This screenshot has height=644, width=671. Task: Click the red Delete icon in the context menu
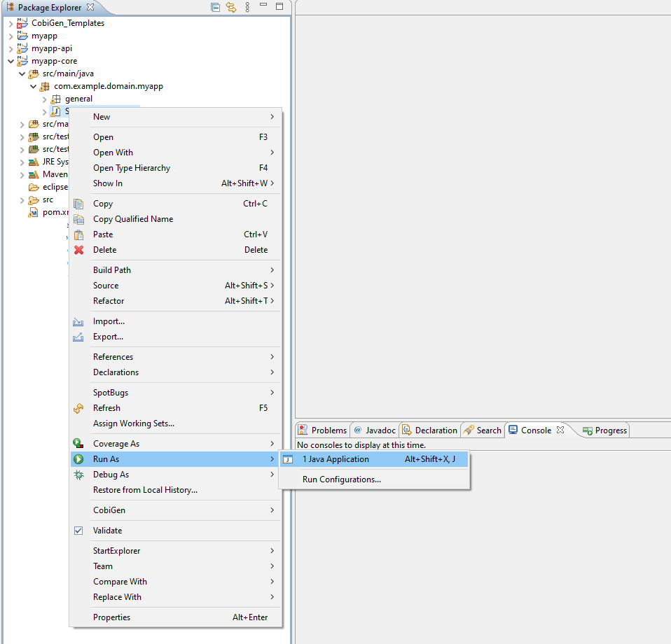pyautogui.click(x=79, y=250)
